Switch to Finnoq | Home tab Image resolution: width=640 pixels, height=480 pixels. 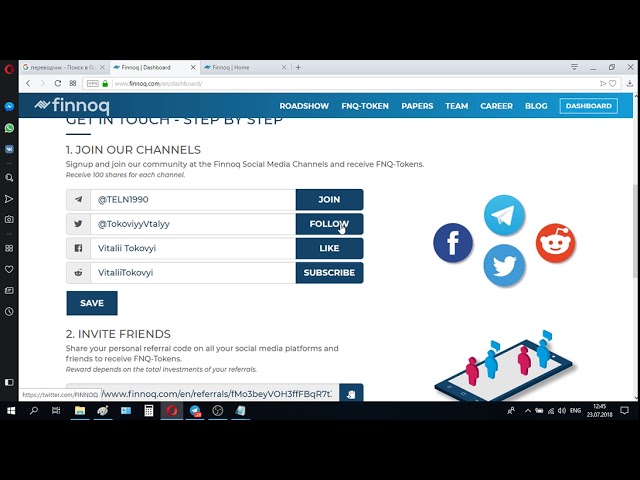pyautogui.click(x=245, y=67)
